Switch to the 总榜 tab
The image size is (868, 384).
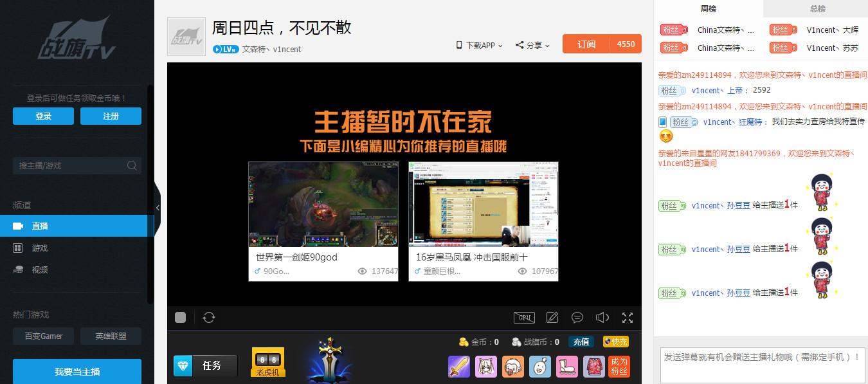[x=817, y=9]
